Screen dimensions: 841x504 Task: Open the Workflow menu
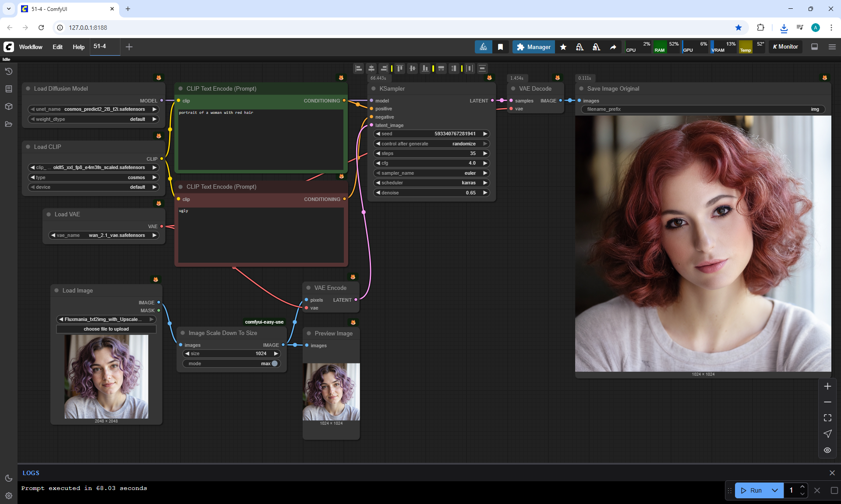[31, 47]
